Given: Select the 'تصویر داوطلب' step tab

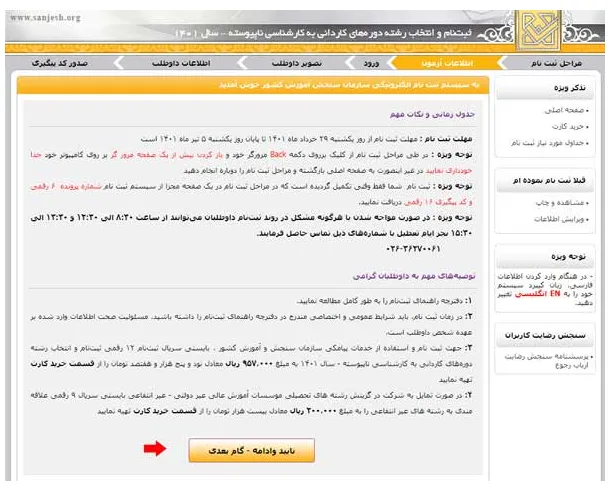Looking at the screenshot, I should pos(297,63).
